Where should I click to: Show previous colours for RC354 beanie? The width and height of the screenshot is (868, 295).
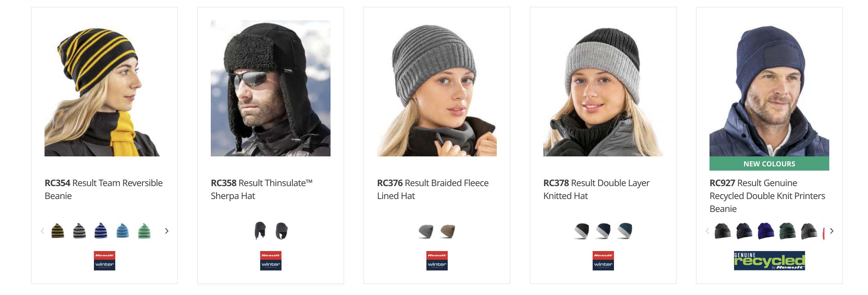click(43, 231)
